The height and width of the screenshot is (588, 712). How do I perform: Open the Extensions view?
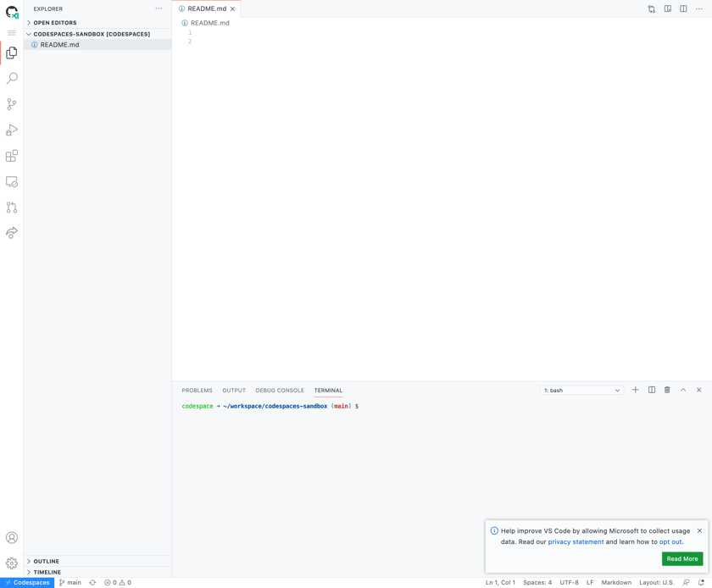pyautogui.click(x=12, y=156)
